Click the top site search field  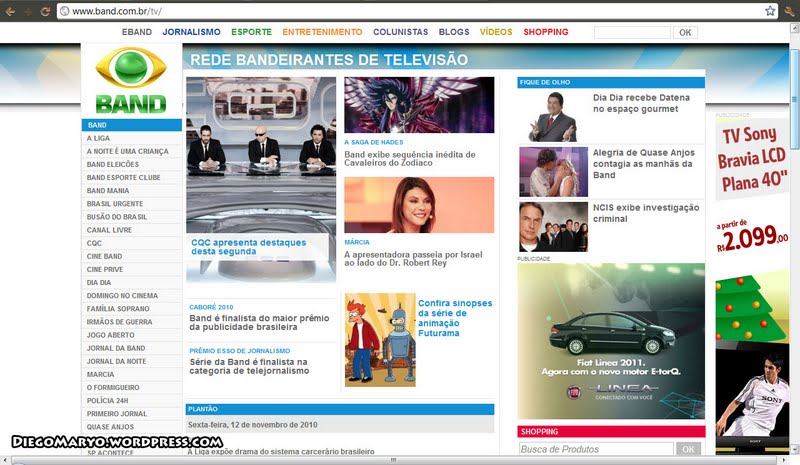click(632, 32)
